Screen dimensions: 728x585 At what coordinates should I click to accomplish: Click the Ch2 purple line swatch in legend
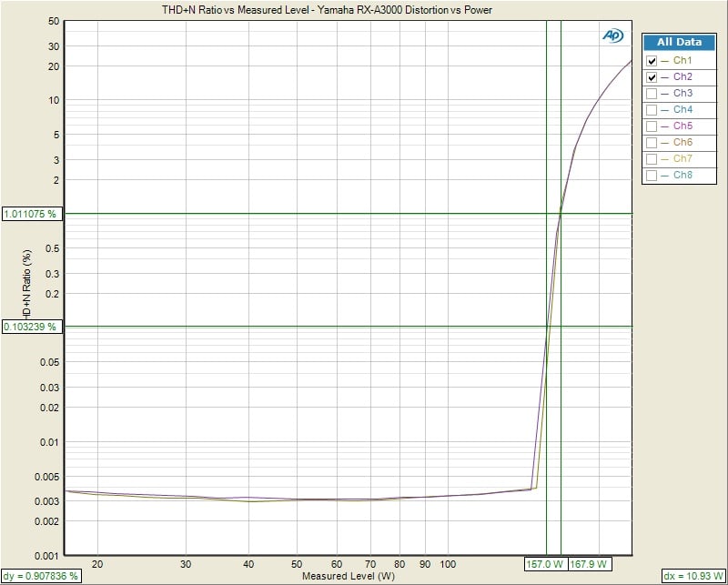(x=665, y=77)
